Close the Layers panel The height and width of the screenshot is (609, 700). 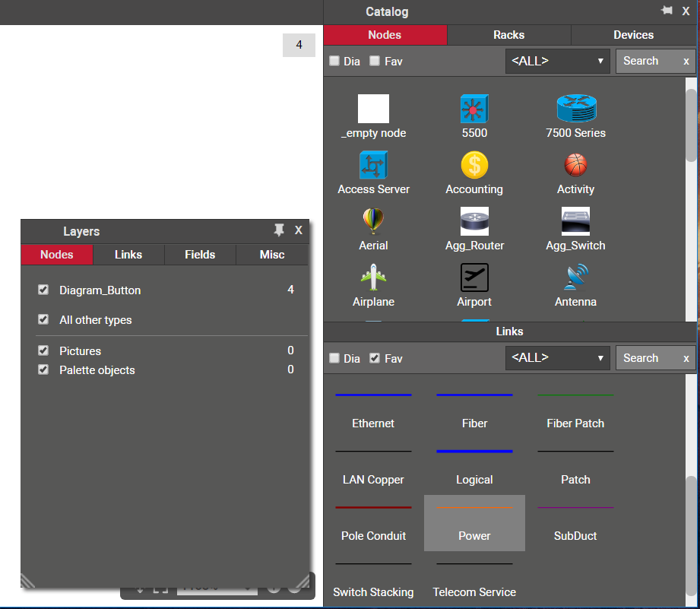pyautogui.click(x=299, y=230)
